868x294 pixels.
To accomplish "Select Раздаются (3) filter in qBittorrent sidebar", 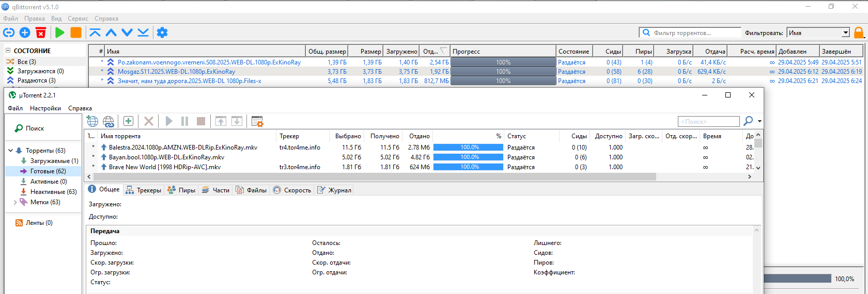I will click(x=37, y=80).
